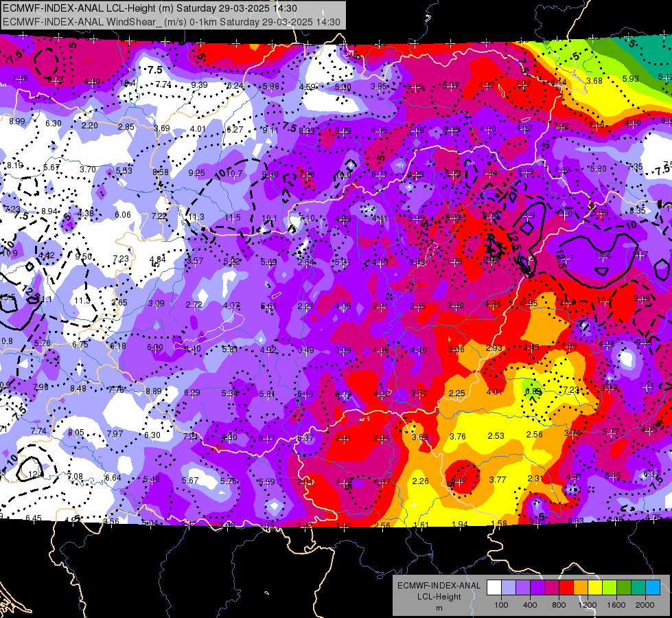
Task: Click the grid value 2.95
Action: pyautogui.click(x=529, y=304)
